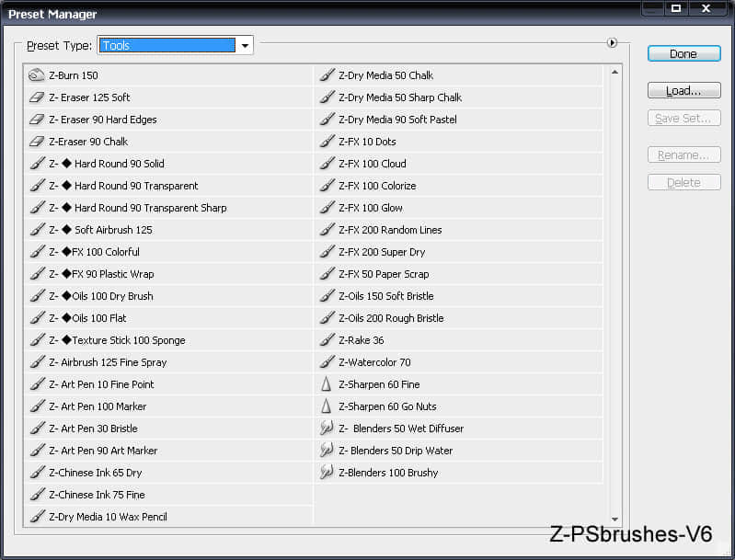
Task: Click the Load... button
Action: tap(683, 90)
